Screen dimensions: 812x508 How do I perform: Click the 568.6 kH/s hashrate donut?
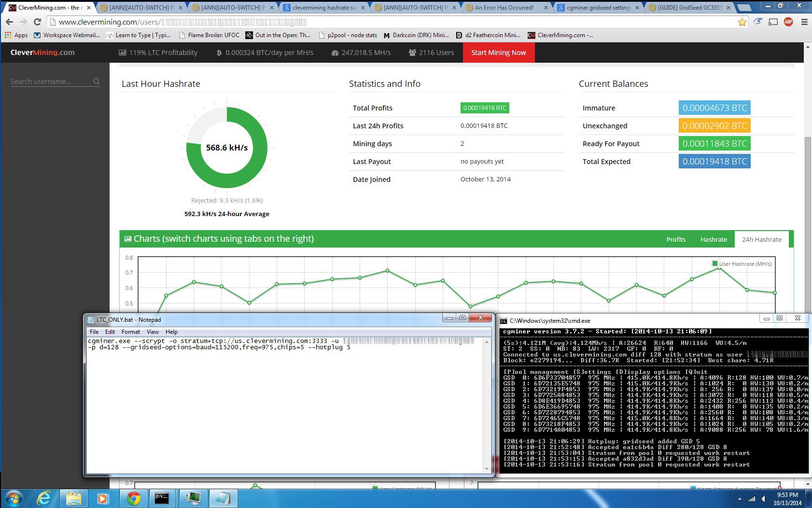tap(227, 148)
